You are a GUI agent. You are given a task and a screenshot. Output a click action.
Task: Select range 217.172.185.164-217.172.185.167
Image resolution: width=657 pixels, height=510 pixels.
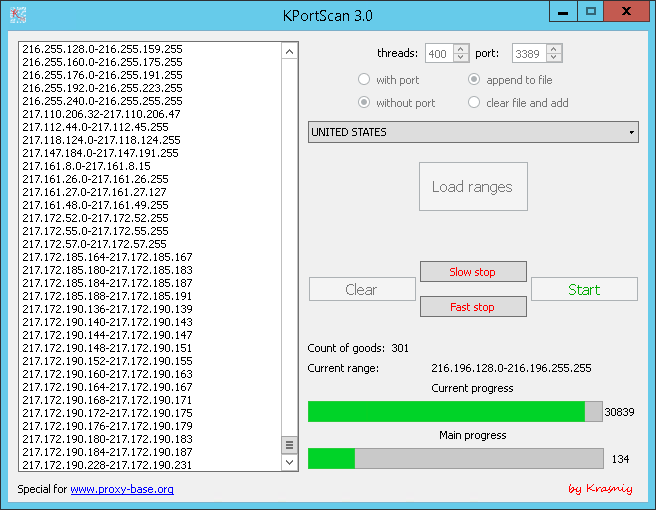tap(107, 257)
